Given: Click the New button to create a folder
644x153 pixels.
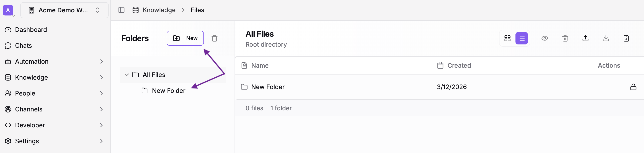Looking at the screenshot, I should click(185, 38).
